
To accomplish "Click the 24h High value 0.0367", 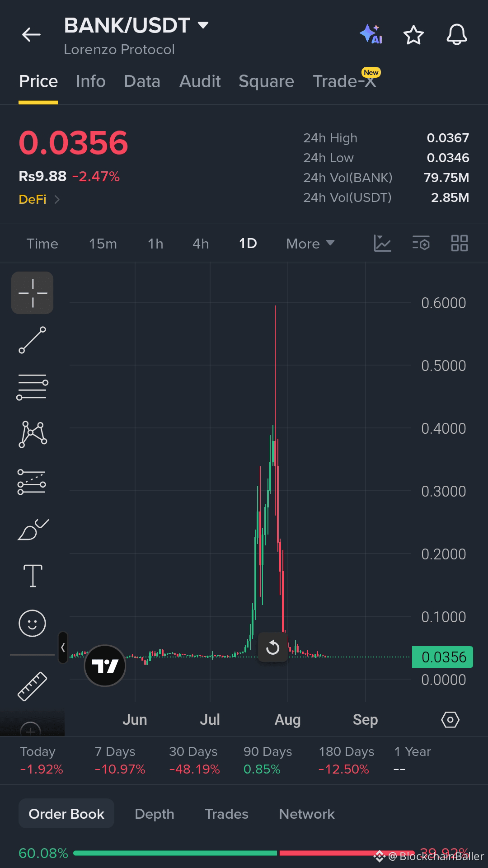I will point(448,138).
